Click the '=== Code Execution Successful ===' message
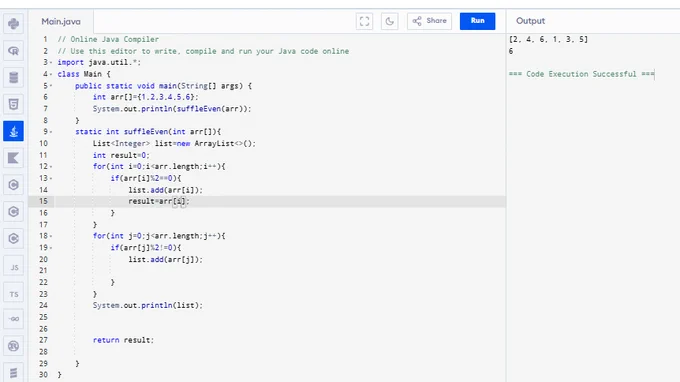 click(582, 74)
